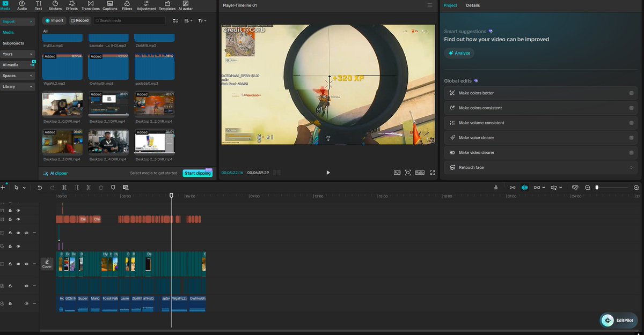Expand the Yours section in sidebar
The height and width of the screenshot is (335, 644).
point(32,54)
